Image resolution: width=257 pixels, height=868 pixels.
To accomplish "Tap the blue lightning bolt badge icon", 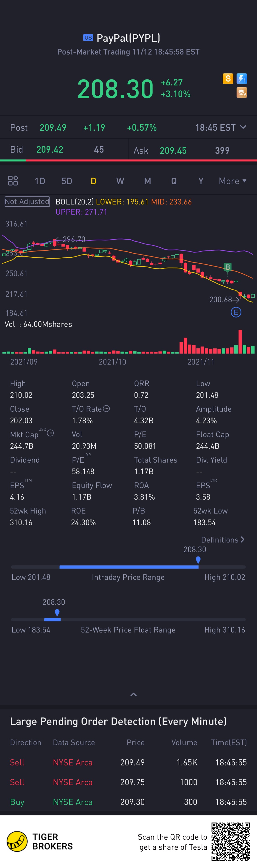I will click(241, 79).
